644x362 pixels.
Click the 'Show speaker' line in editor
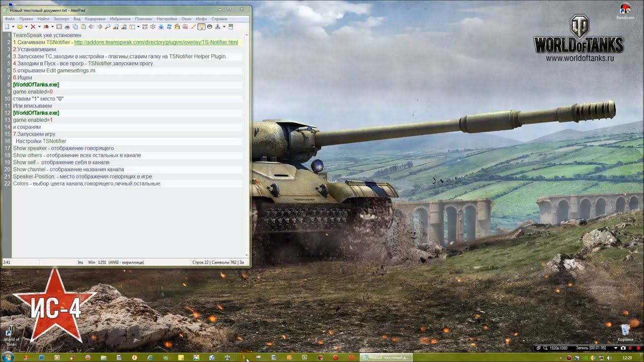click(63, 148)
